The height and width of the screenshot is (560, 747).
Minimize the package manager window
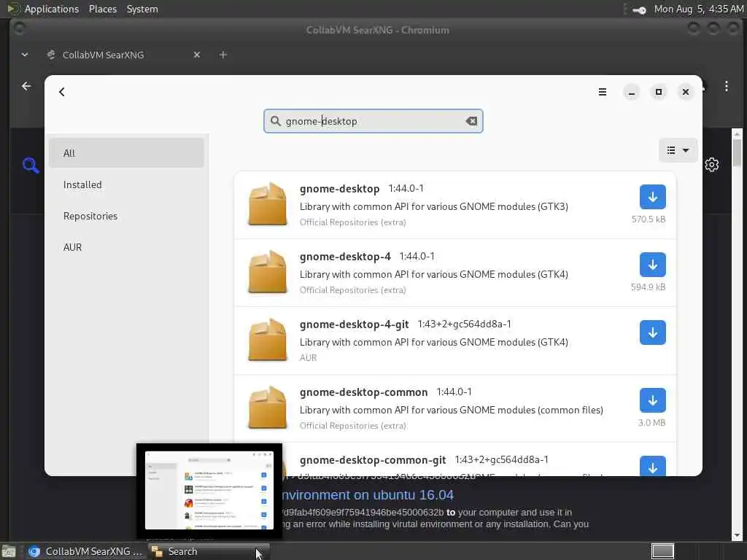(631, 92)
